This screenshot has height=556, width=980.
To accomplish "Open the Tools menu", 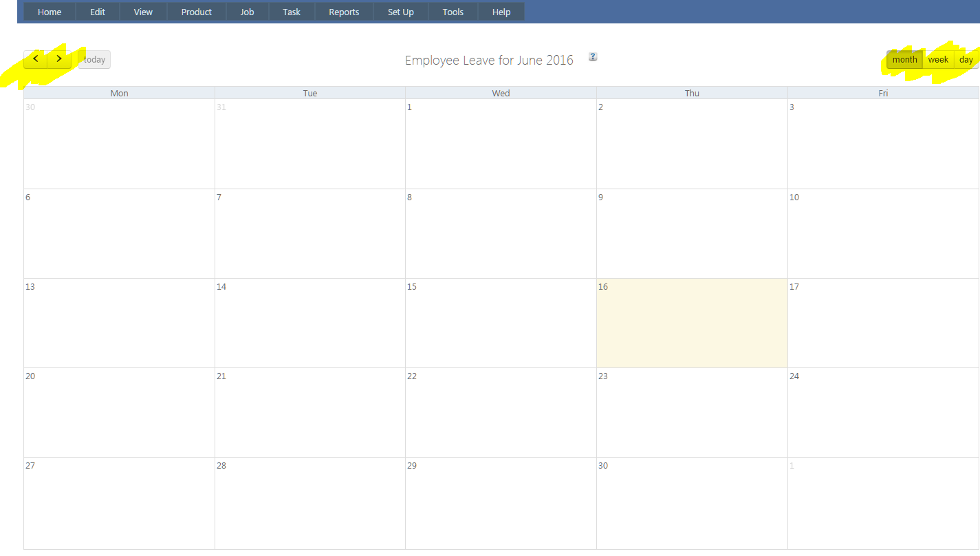I will pyautogui.click(x=453, y=12).
